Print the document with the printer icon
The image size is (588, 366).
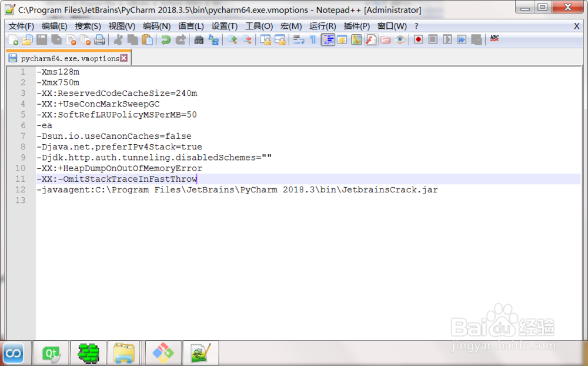click(100, 39)
